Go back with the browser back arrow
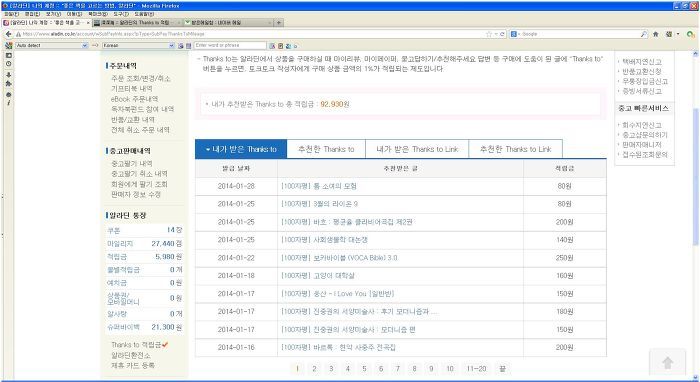This screenshot has height=382, width=700. tap(8, 34)
